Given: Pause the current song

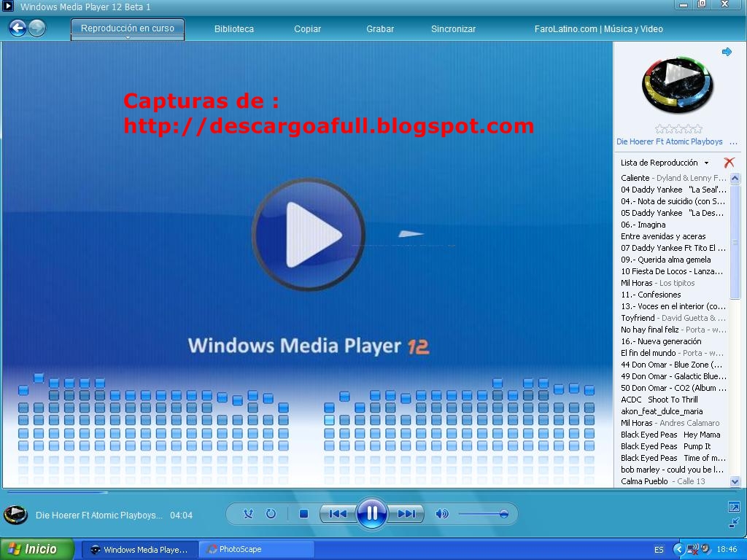Looking at the screenshot, I should [x=371, y=513].
